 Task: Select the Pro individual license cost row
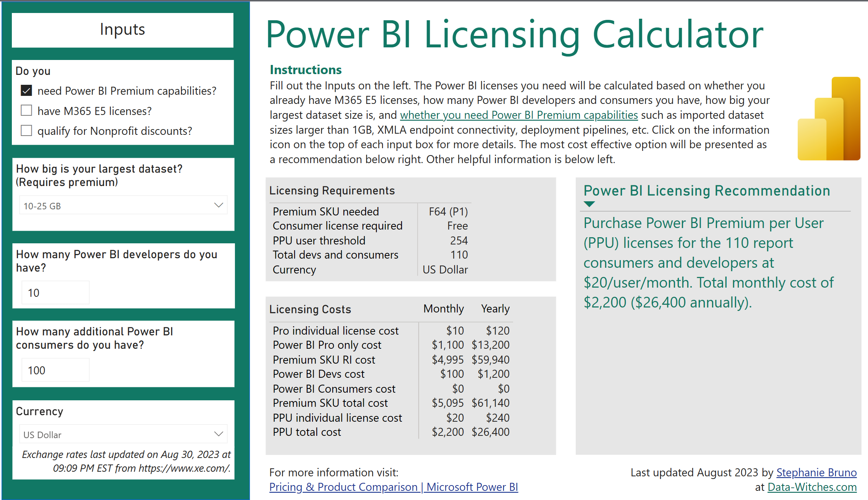click(391, 331)
